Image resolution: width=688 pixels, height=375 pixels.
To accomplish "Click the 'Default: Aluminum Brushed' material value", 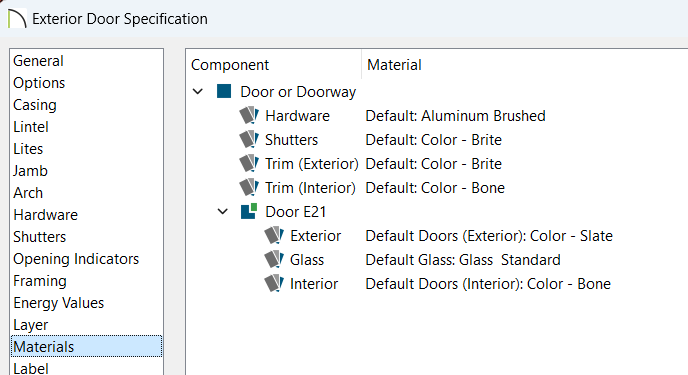I will 455,116.
